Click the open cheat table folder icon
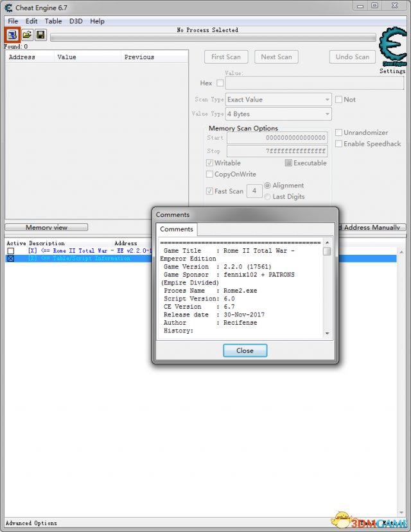This screenshot has width=411, height=532. click(27, 35)
